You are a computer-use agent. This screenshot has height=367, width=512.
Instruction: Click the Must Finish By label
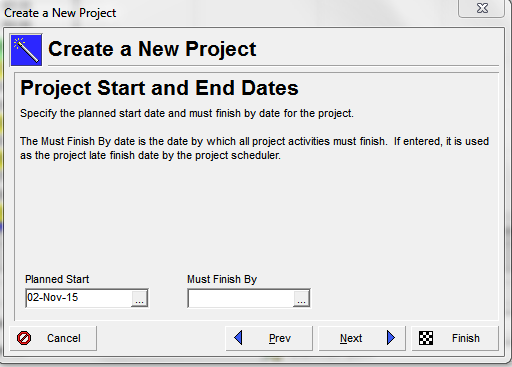[x=222, y=279]
